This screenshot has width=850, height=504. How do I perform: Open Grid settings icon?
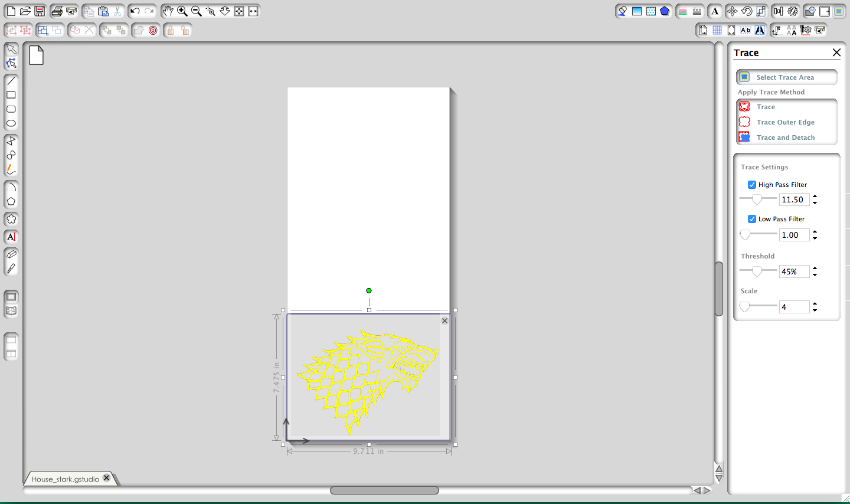tap(717, 30)
